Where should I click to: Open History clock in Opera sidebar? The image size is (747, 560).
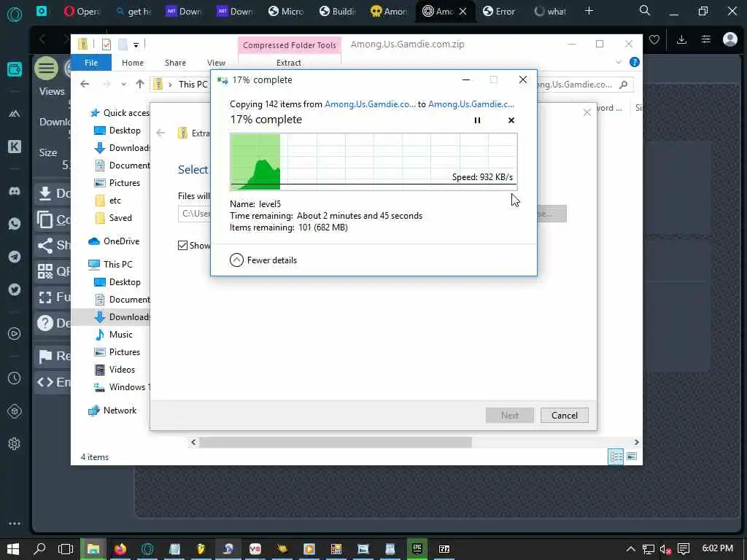15,378
